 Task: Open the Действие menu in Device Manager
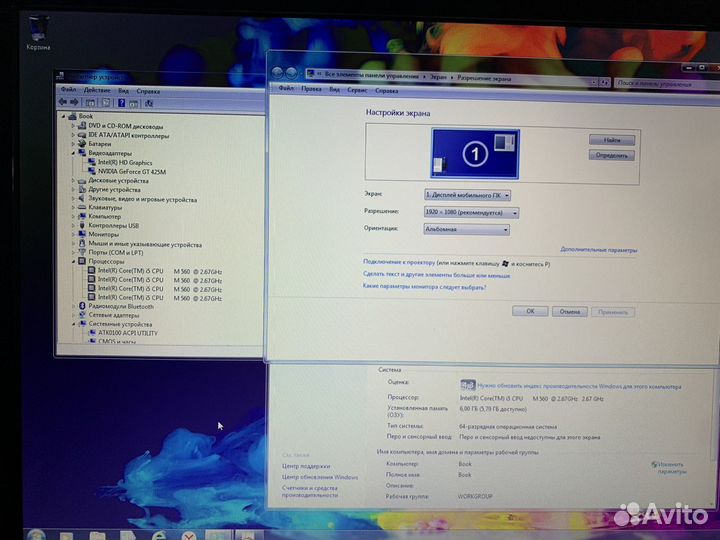pos(97,90)
